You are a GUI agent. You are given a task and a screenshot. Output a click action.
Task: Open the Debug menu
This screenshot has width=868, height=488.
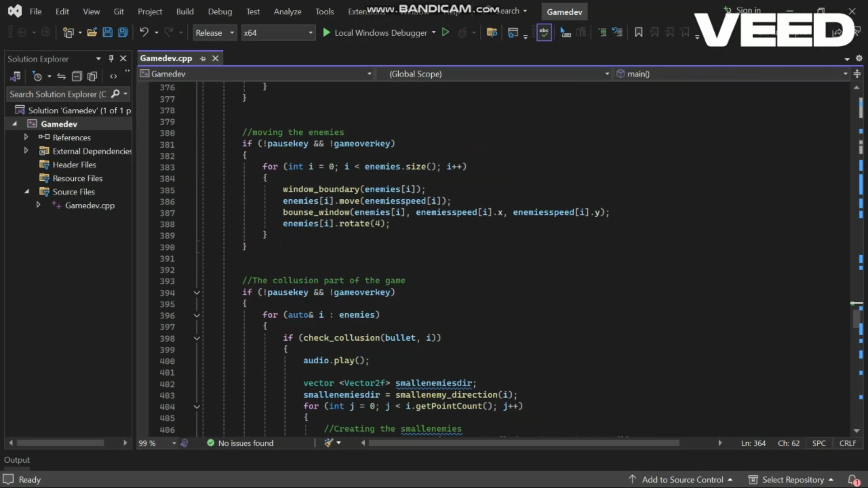pos(220,11)
